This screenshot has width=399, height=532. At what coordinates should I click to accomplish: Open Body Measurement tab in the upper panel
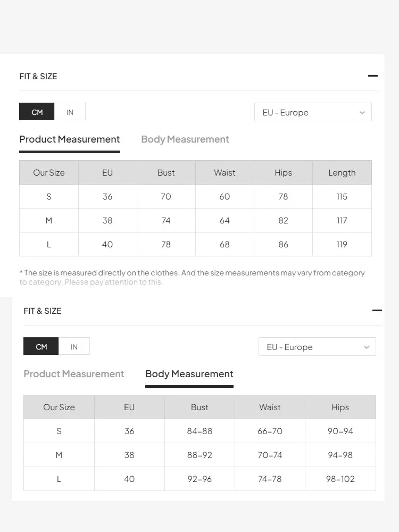coord(185,139)
